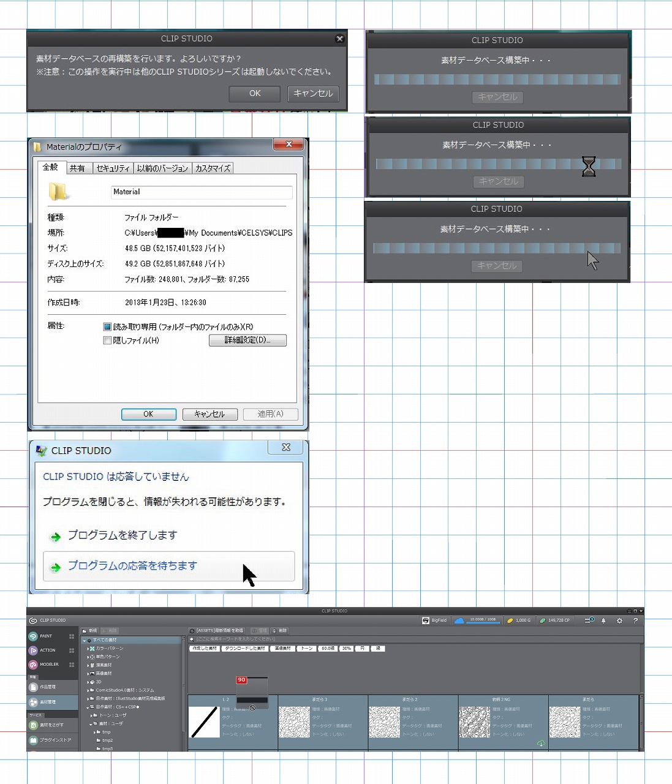Viewport: 672px width, 784px height.
Task: Select the まだら 3 material thumbnail
Action: 294,722
